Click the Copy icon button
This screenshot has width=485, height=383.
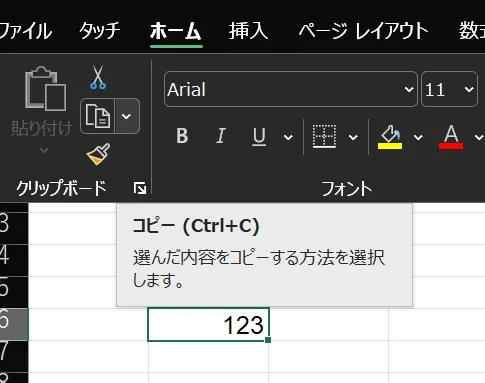98,116
